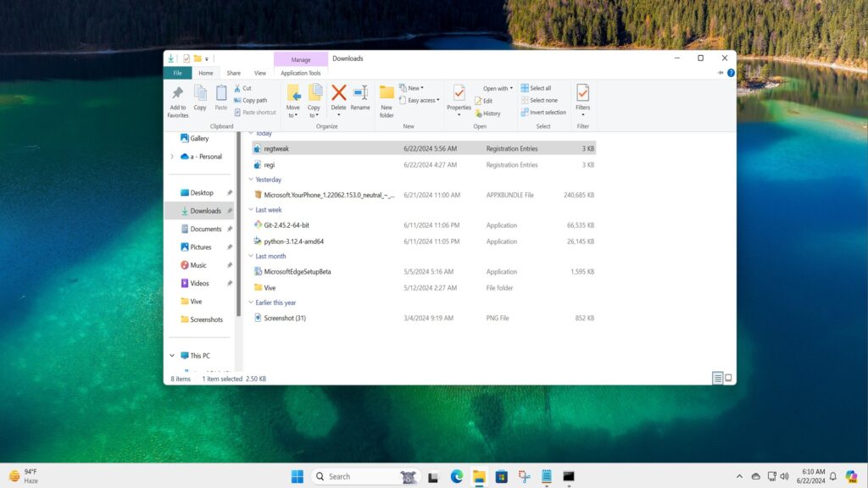Click the Add to Favorites pin icon
Viewport: 868px width, 488px height.
pyautogui.click(x=178, y=93)
